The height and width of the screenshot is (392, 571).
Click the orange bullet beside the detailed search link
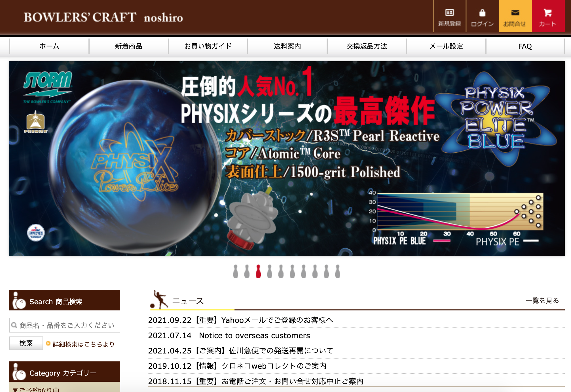click(48, 344)
